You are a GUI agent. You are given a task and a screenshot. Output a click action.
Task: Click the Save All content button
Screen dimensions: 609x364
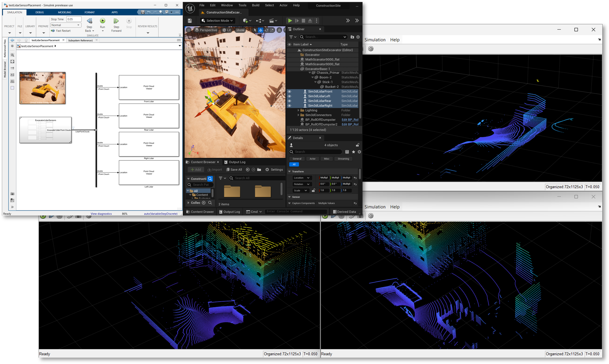pyautogui.click(x=234, y=169)
